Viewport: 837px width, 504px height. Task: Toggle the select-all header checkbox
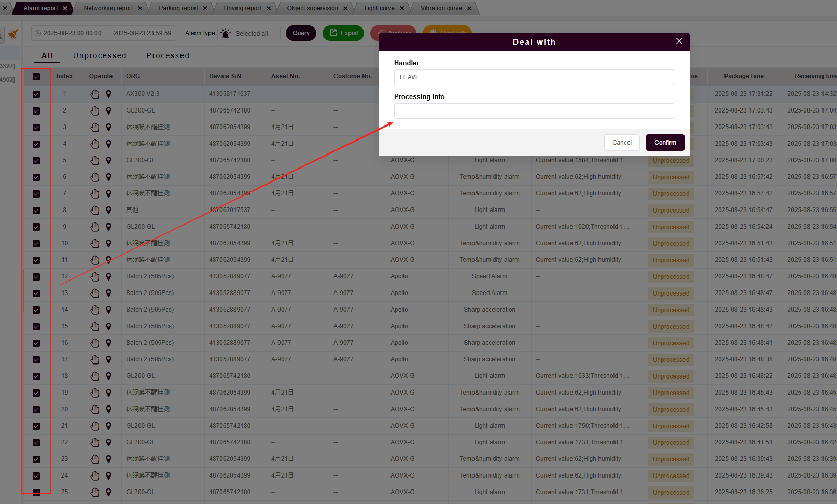pos(36,77)
